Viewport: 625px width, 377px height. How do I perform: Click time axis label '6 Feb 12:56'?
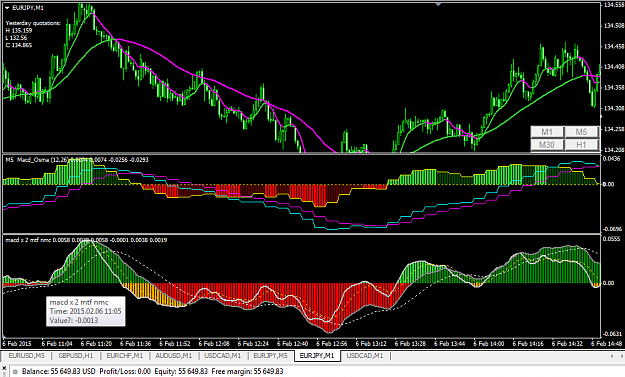tap(332, 344)
